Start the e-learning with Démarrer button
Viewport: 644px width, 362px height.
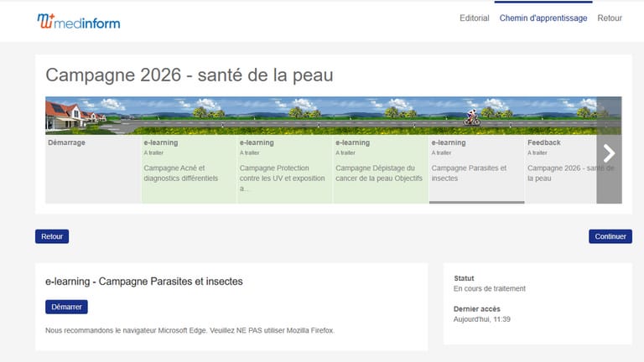pyautogui.click(x=66, y=307)
